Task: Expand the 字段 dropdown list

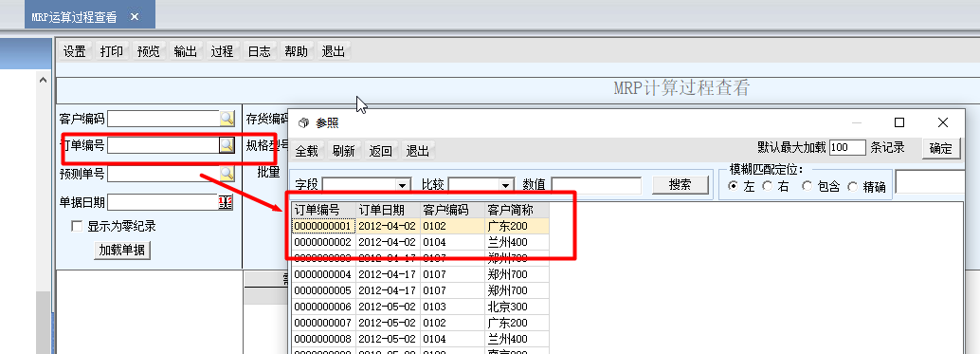Action: click(403, 185)
